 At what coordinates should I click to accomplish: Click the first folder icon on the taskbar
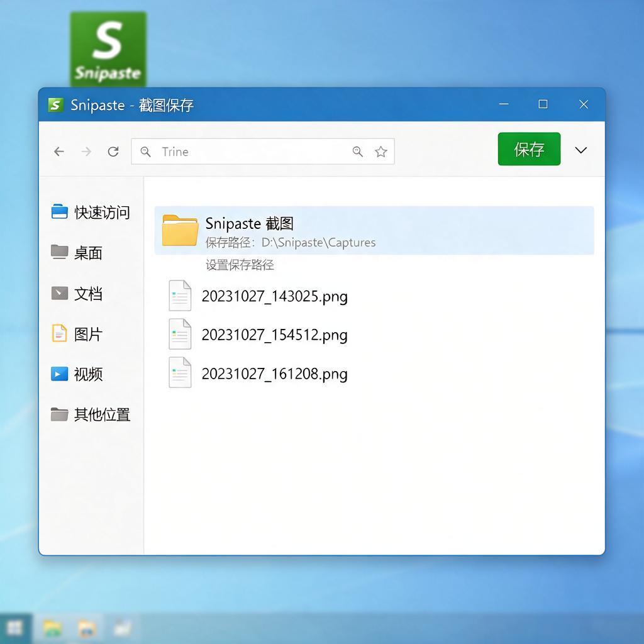[x=52, y=628]
